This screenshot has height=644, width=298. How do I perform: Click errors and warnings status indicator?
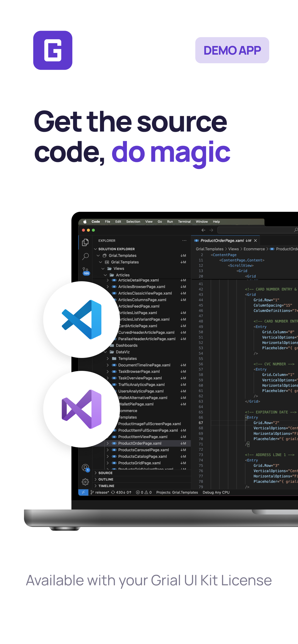tap(144, 492)
